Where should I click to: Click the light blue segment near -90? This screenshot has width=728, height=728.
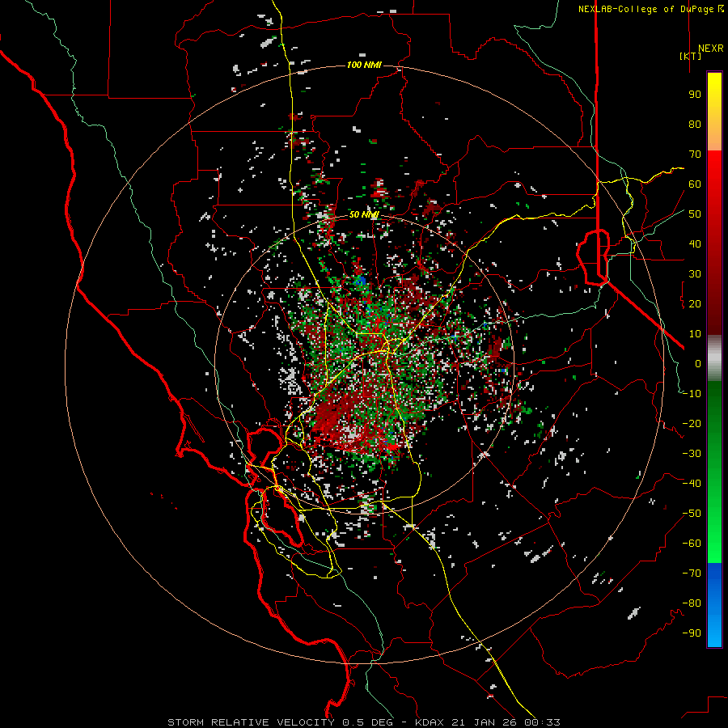[x=714, y=632]
